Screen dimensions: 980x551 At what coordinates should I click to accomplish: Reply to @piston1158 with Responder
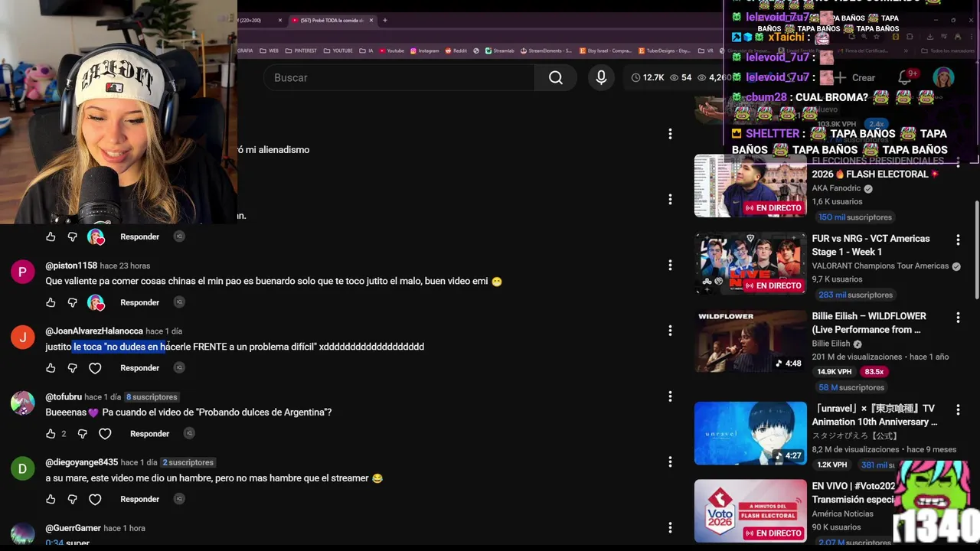139,302
